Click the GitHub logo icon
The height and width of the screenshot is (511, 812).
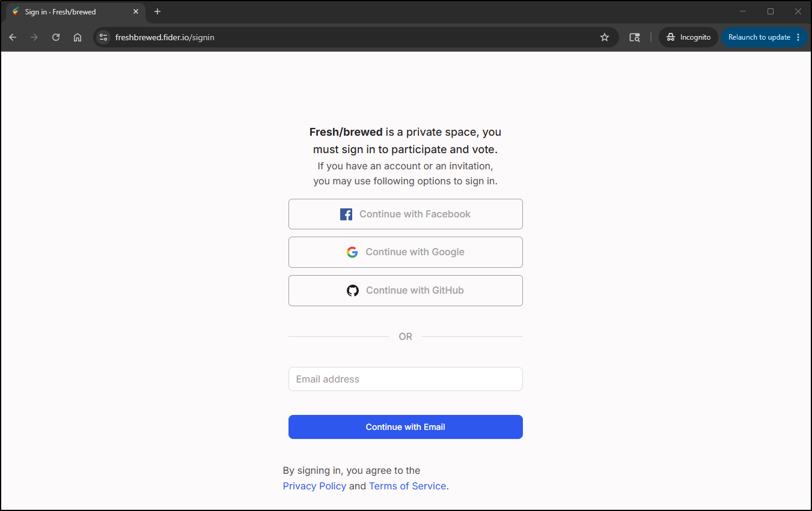click(x=353, y=291)
